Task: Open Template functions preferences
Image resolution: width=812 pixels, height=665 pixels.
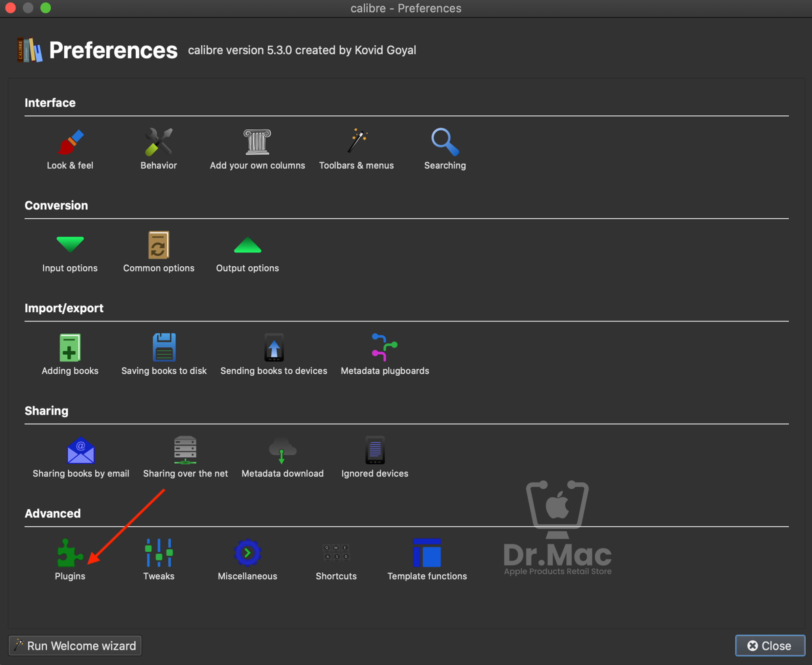Action: [427, 560]
